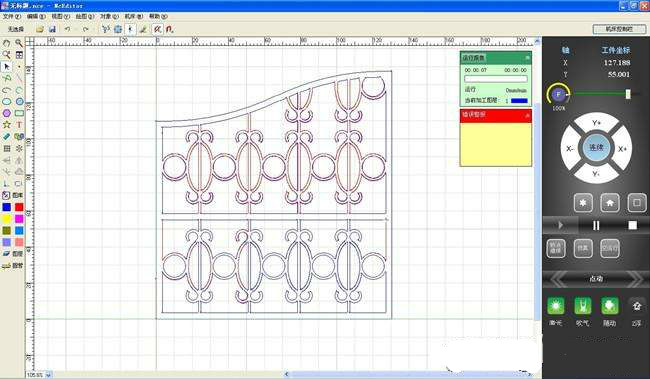Collapse the green run status panel

point(527,57)
